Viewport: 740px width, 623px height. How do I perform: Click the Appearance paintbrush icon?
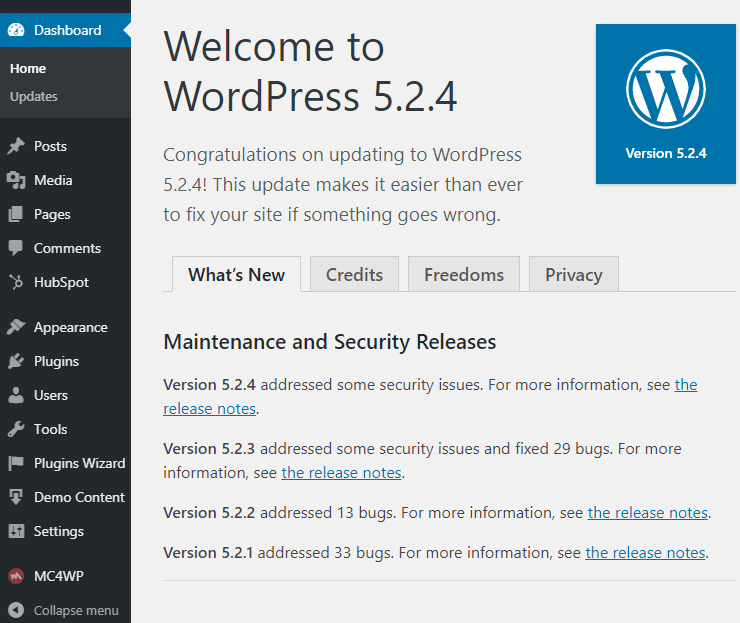16,327
